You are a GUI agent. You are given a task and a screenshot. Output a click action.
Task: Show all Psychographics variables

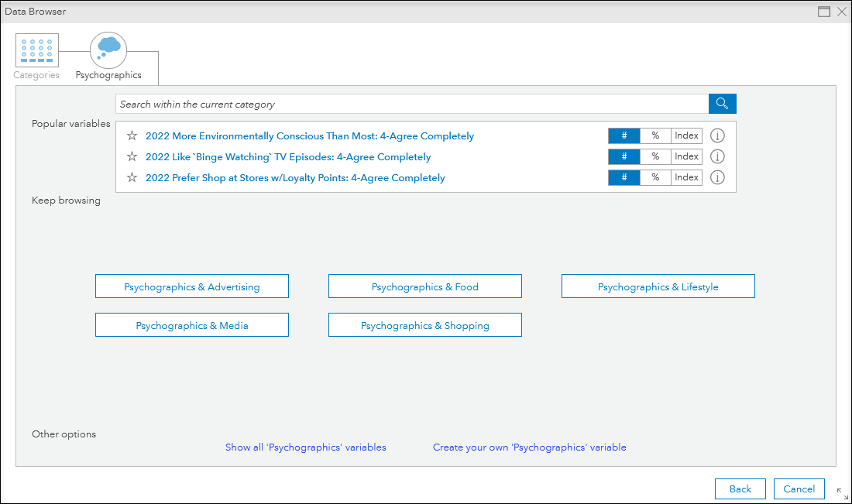pyautogui.click(x=305, y=447)
